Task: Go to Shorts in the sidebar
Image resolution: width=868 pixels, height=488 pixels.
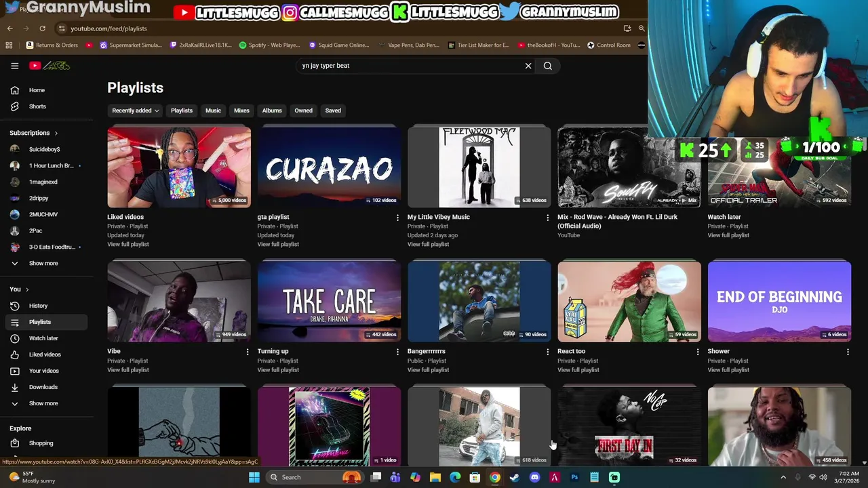Action: click(45, 106)
